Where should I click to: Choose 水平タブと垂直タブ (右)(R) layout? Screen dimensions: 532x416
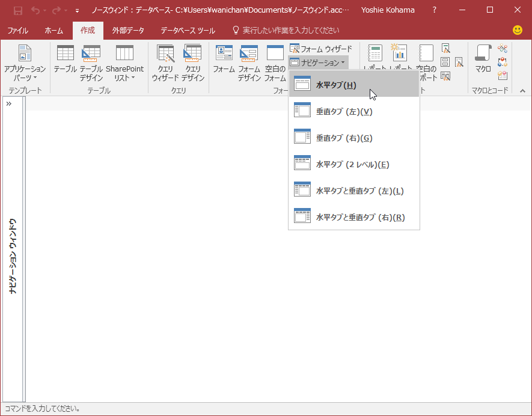pyautogui.click(x=354, y=217)
